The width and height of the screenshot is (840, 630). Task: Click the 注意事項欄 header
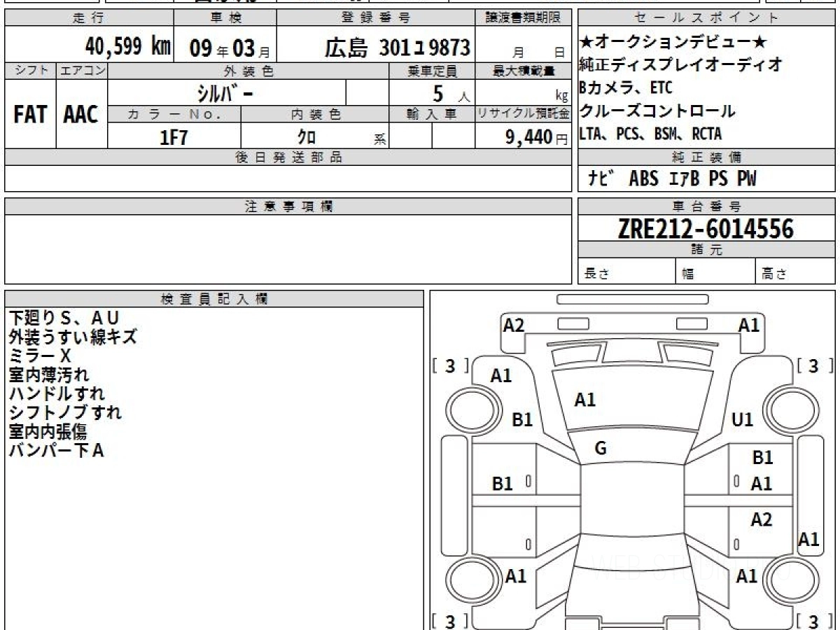[288, 206]
